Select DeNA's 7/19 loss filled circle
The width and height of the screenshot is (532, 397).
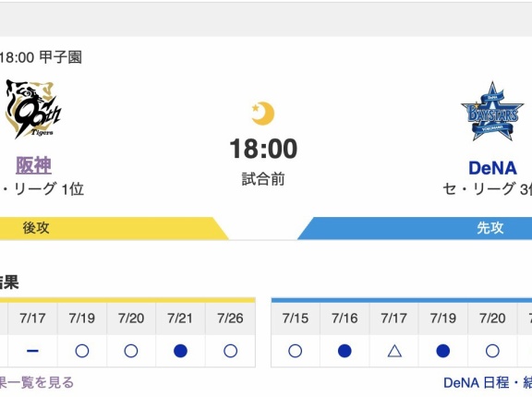[442, 351]
